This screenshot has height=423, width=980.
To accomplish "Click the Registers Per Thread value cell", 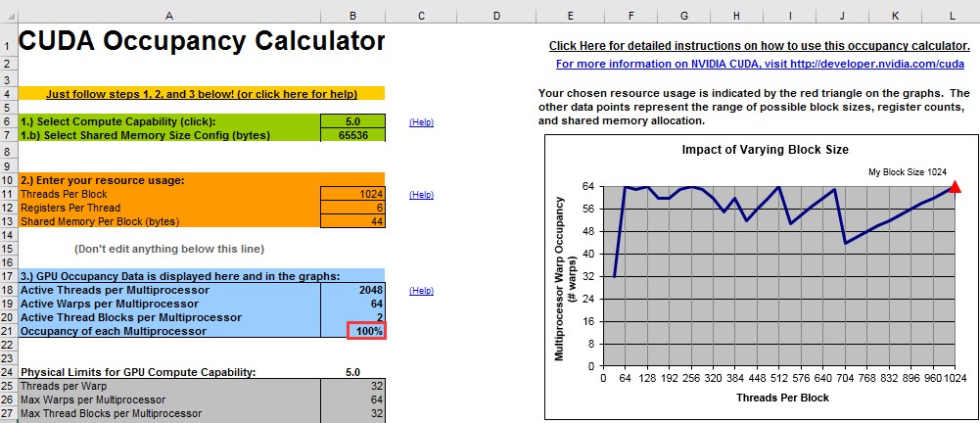I will tap(352, 208).
